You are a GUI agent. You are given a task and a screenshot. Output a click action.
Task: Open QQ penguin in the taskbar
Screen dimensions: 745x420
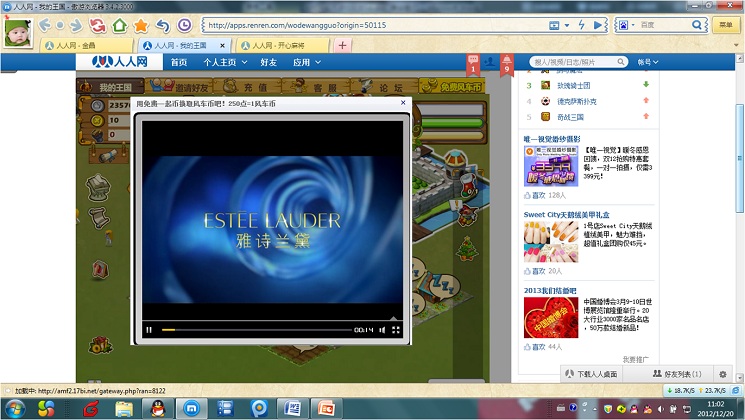157,409
